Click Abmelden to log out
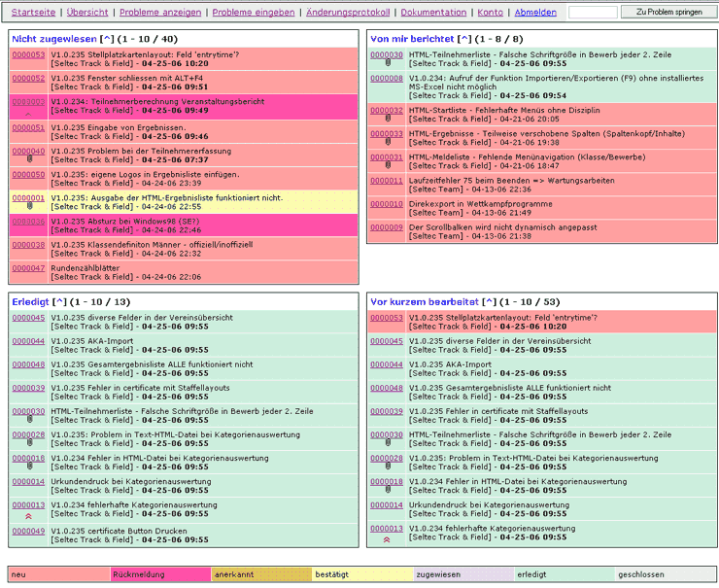The width and height of the screenshot is (719, 588). coord(535,13)
